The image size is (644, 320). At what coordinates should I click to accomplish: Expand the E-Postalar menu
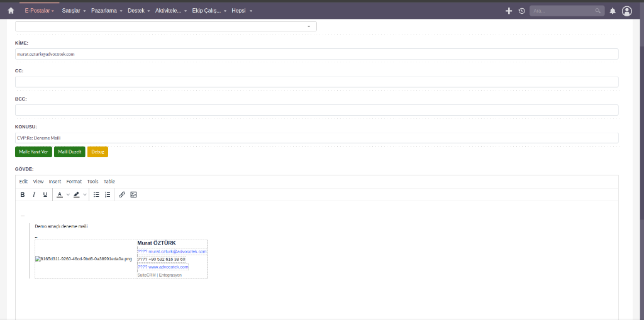[40, 11]
